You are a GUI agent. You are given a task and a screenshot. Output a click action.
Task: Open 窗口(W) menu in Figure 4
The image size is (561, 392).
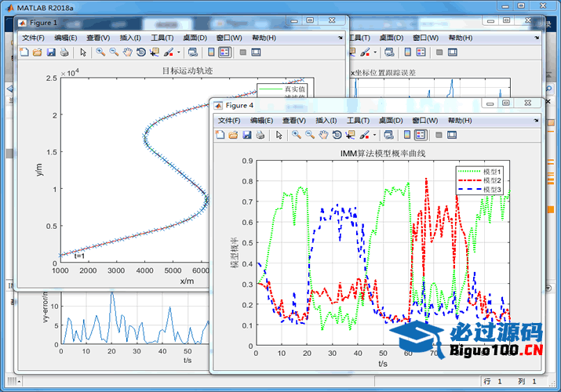coord(425,121)
